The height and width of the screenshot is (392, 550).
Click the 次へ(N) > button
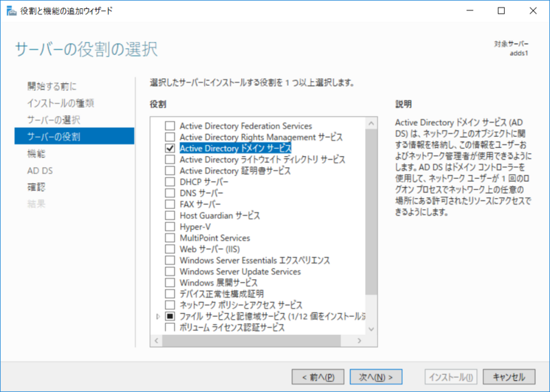pyautogui.click(x=376, y=378)
